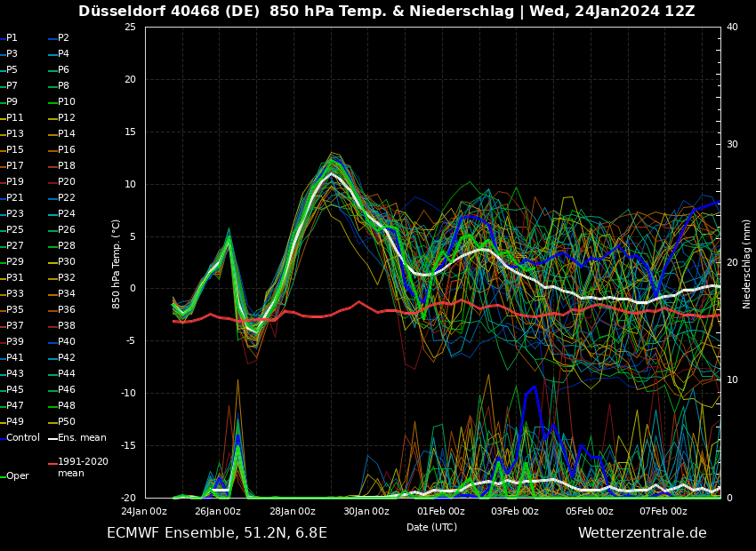Image resolution: width=756 pixels, height=551 pixels.
Task: Click the 28Jan 00z date tick label
Action: tap(292, 511)
